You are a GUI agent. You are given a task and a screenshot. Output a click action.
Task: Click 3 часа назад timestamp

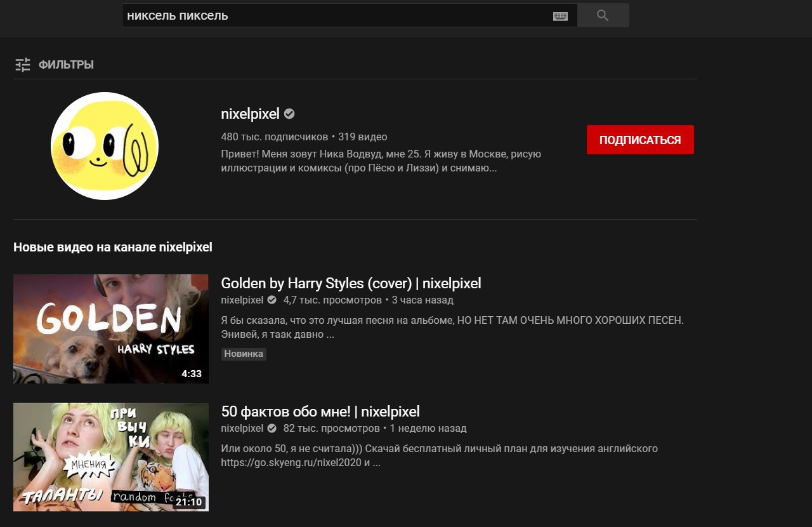click(x=422, y=300)
